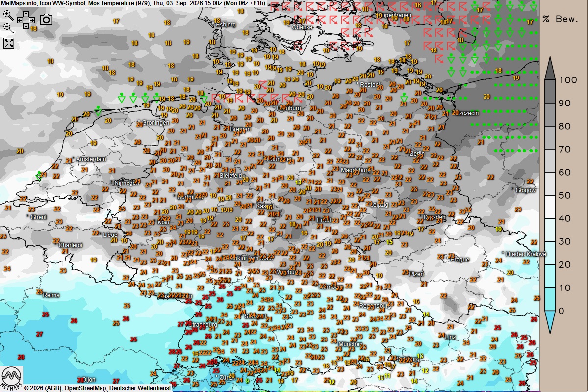Enter fullscreen with the four-arrows icon
This screenshot has width=588, height=392.
(x=9, y=43)
